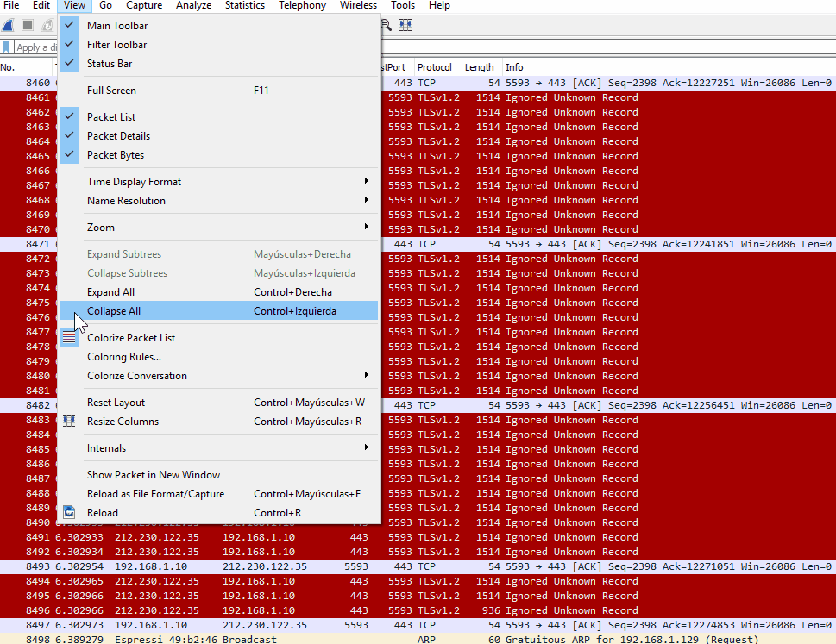
Task: Toggle the Packet Bytes checkmark
Action: pos(69,155)
